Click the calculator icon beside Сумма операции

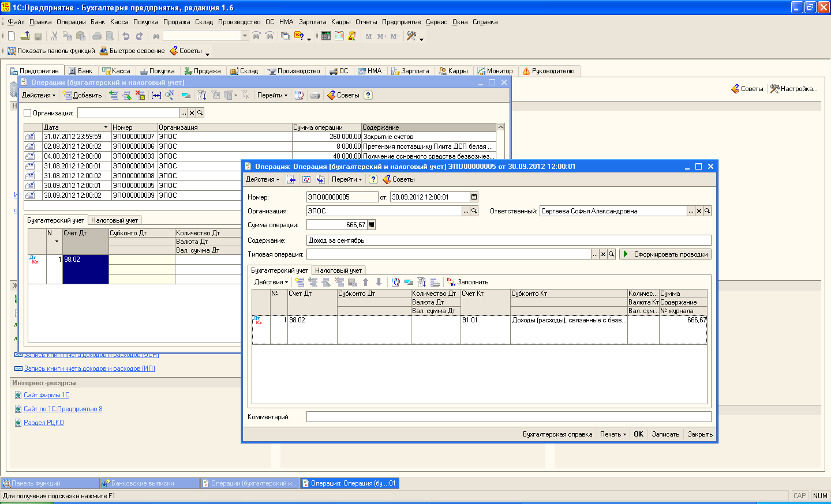[x=372, y=225]
